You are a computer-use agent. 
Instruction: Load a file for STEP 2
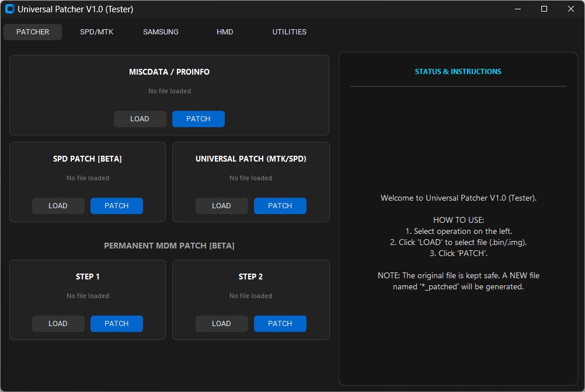pyautogui.click(x=222, y=323)
